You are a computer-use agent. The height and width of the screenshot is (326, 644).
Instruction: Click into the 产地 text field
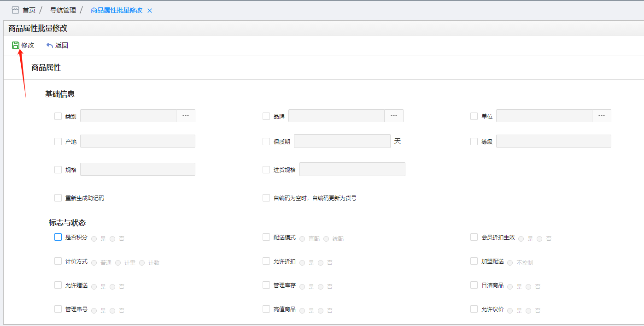[x=138, y=141]
